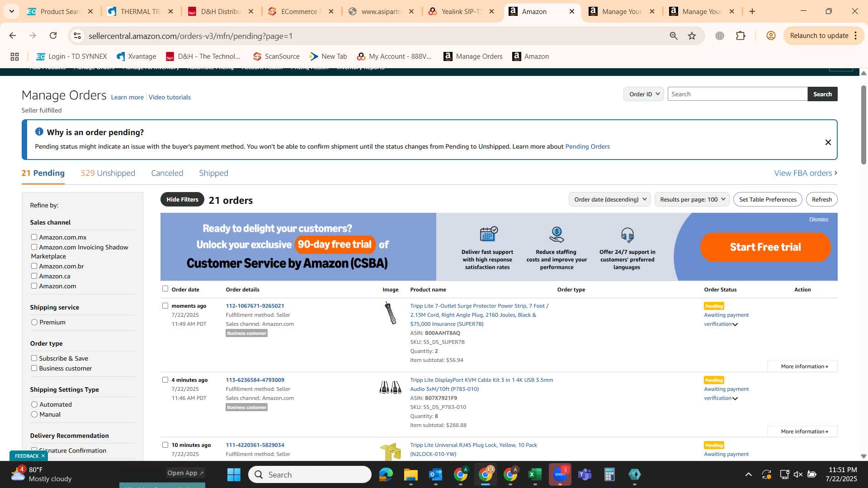Open View FBA orders chevron link

pyautogui.click(x=806, y=173)
